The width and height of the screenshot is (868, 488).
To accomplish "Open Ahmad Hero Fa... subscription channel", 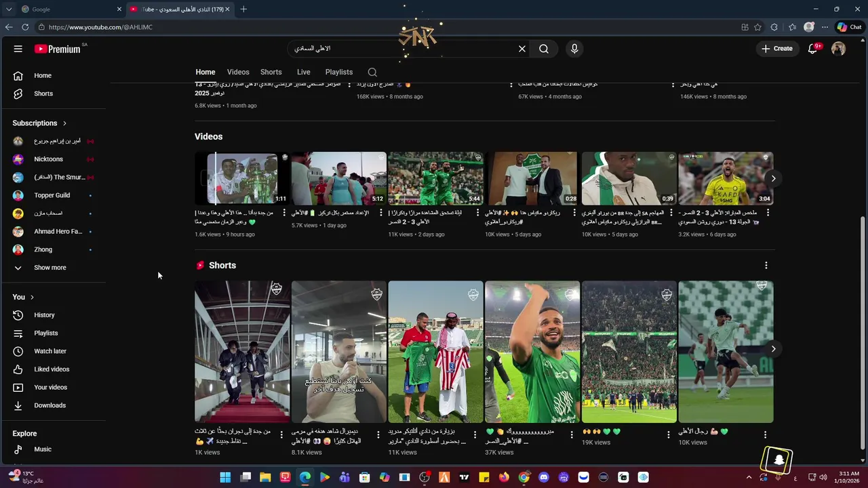I will [58, 232].
